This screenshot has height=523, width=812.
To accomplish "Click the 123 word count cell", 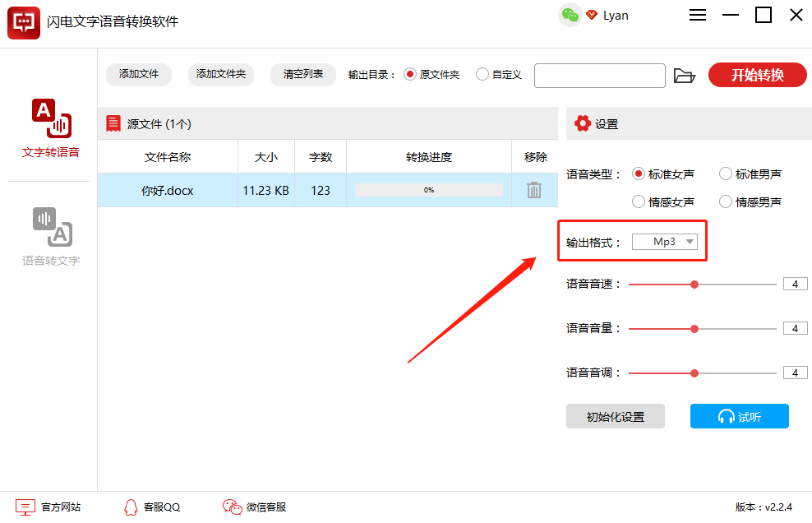I will coord(320,190).
